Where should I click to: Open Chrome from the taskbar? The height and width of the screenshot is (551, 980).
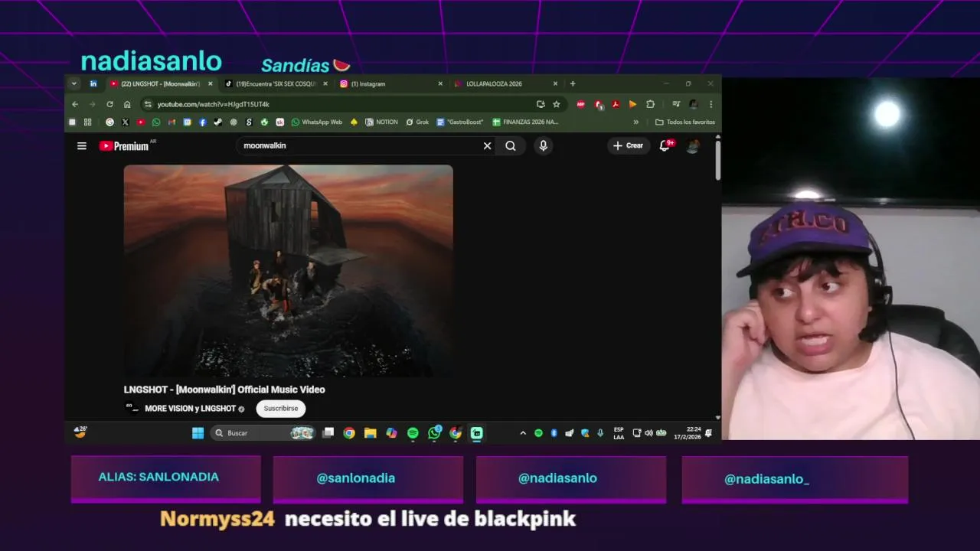(x=349, y=433)
